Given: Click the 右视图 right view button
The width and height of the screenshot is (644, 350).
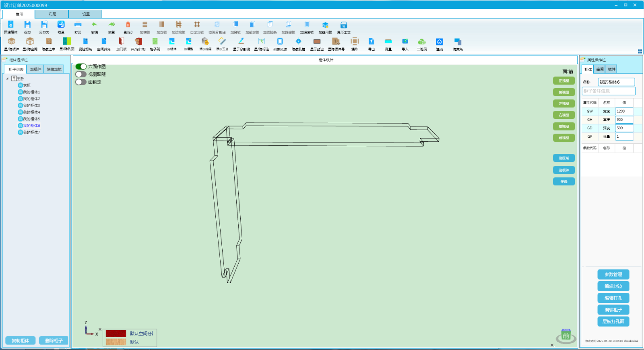Looking at the screenshot, I should click(x=563, y=115).
